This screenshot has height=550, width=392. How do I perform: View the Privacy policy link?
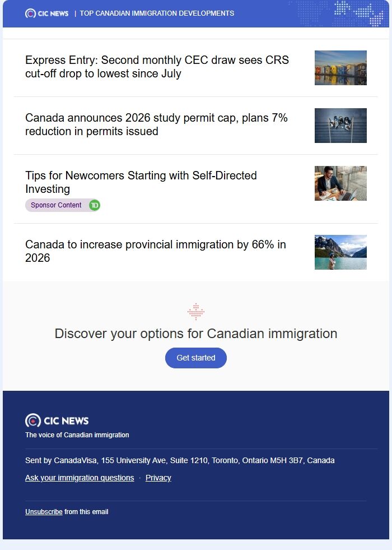click(158, 478)
